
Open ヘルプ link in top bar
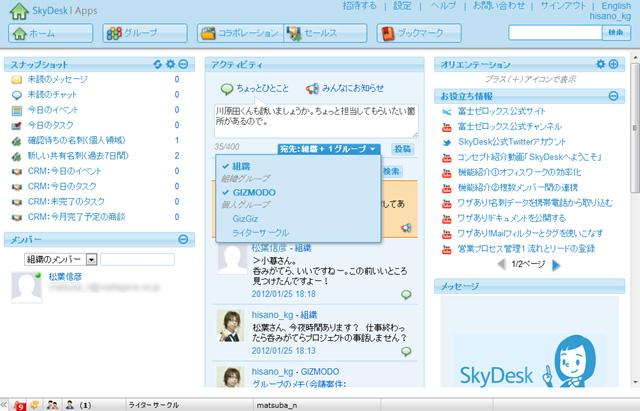click(443, 6)
